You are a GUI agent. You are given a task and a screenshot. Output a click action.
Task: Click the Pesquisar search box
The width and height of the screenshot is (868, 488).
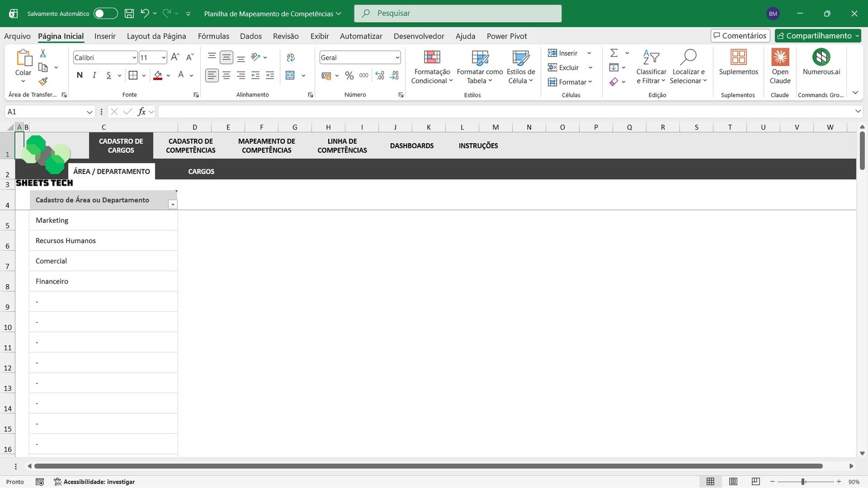tap(457, 13)
